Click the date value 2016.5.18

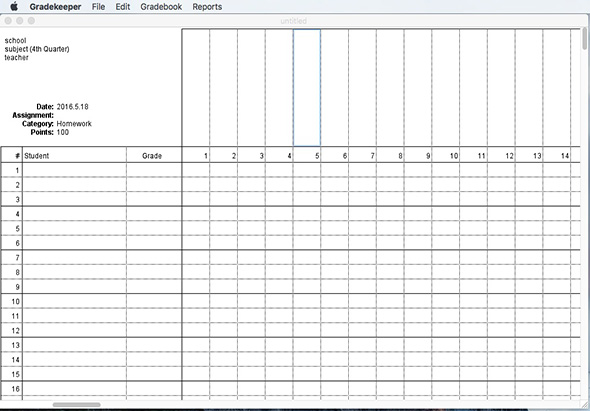(x=73, y=107)
